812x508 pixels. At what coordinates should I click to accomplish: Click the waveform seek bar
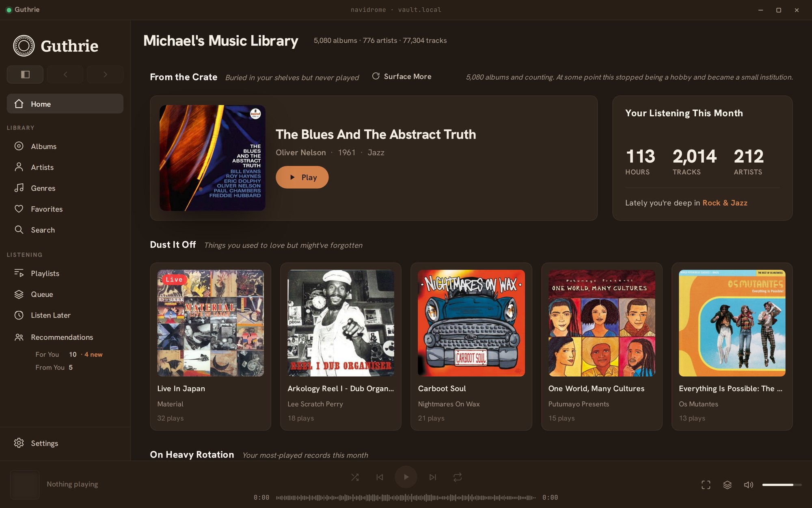(x=406, y=497)
